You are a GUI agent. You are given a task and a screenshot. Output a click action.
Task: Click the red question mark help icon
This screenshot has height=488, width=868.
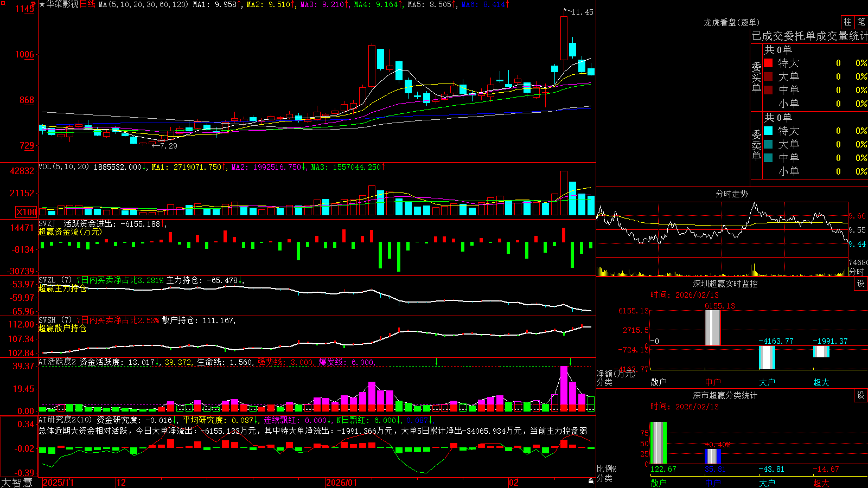[34, 4]
